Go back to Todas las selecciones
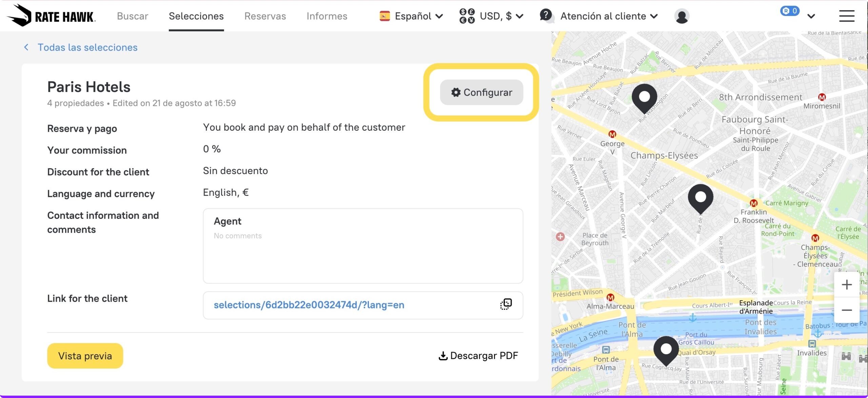 (x=87, y=47)
